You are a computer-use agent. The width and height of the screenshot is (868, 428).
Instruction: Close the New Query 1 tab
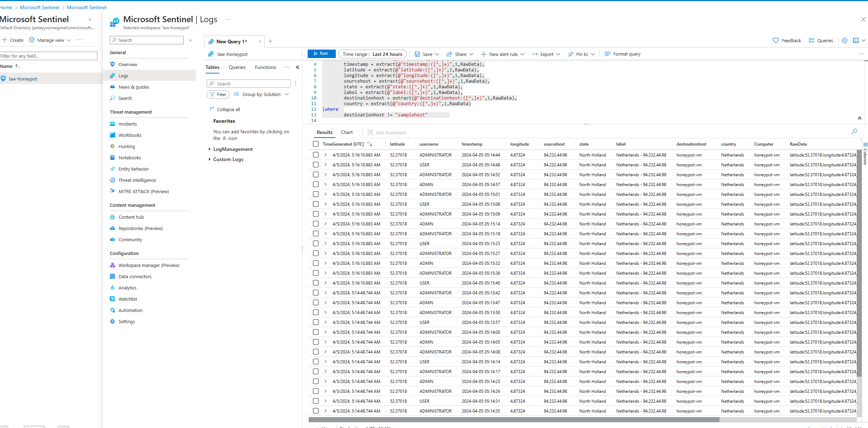[x=260, y=41]
